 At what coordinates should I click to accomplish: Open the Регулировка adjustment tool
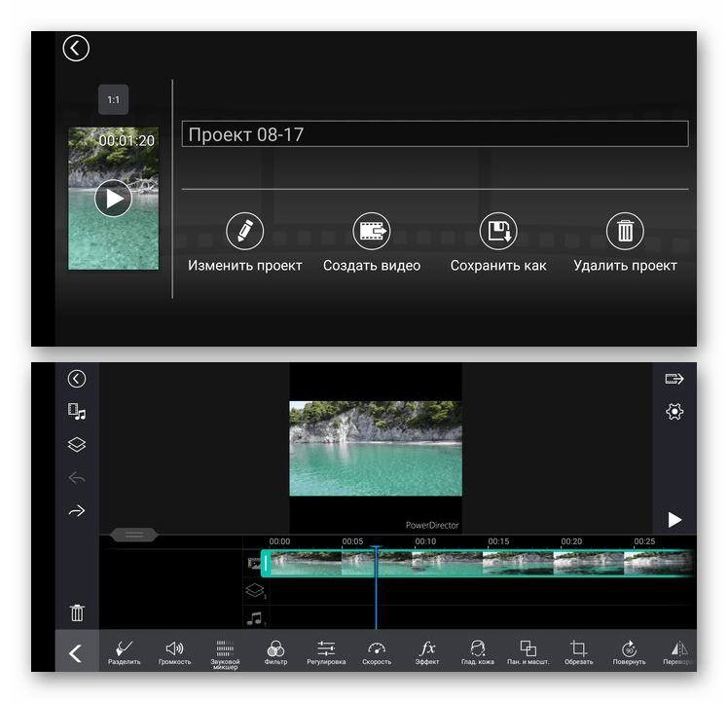tap(326, 652)
